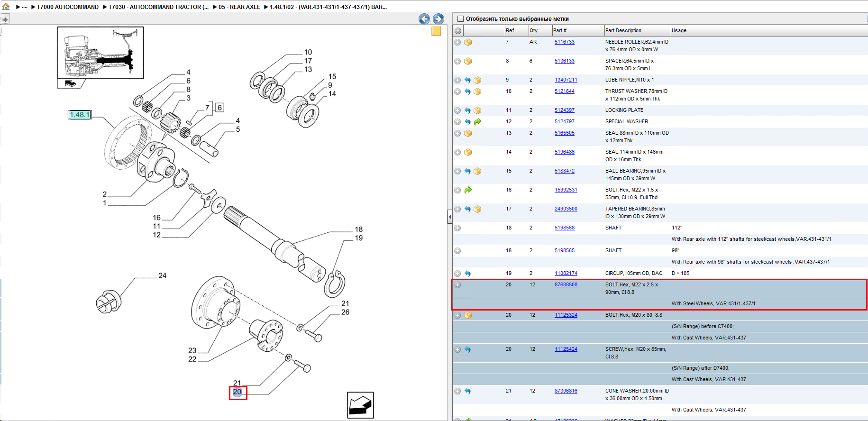Click the blue arrow icon for THRUST WASHER
868x421 pixels.
pyautogui.click(x=468, y=92)
